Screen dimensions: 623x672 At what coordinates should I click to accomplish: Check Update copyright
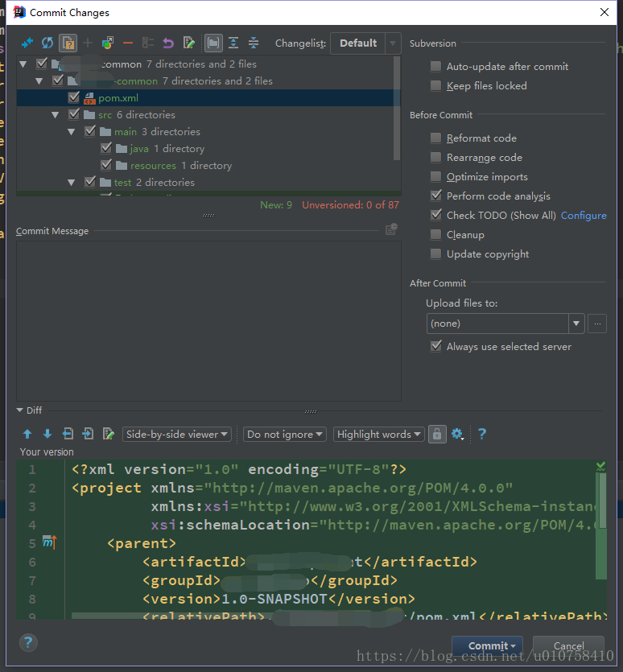435,254
